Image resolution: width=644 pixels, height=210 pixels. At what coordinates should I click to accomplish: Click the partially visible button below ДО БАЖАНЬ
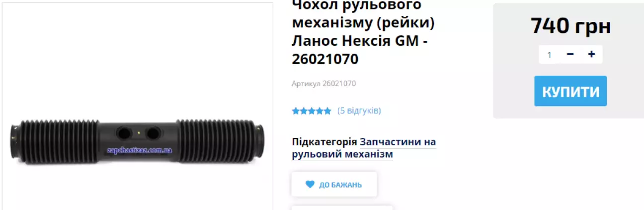point(342,208)
